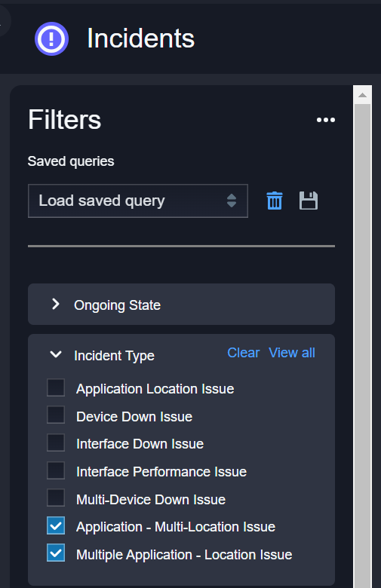Click the Ongoing State label
The image size is (381, 588).
pyautogui.click(x=117, y=305)
